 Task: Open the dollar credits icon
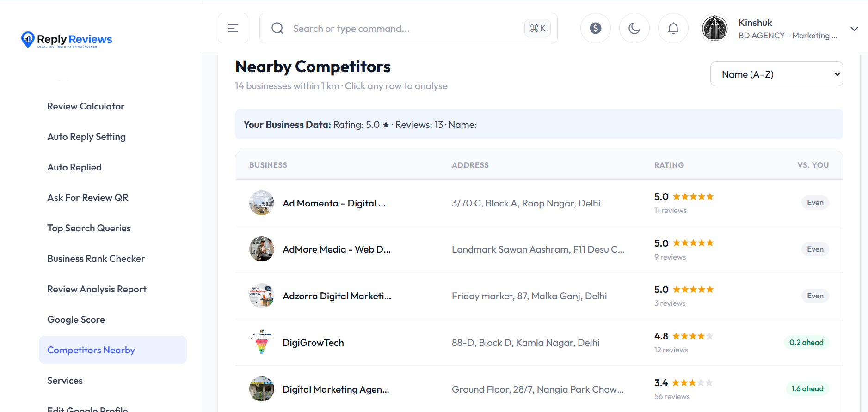click(596, 28)
